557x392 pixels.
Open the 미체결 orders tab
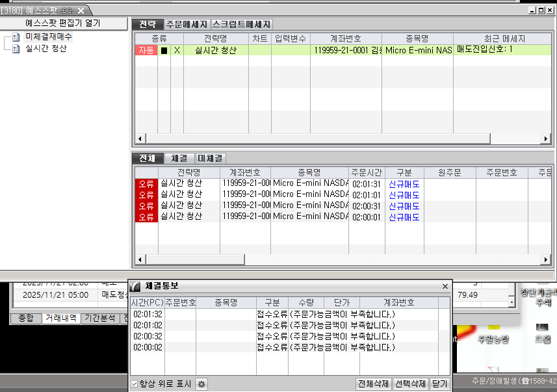211,158
